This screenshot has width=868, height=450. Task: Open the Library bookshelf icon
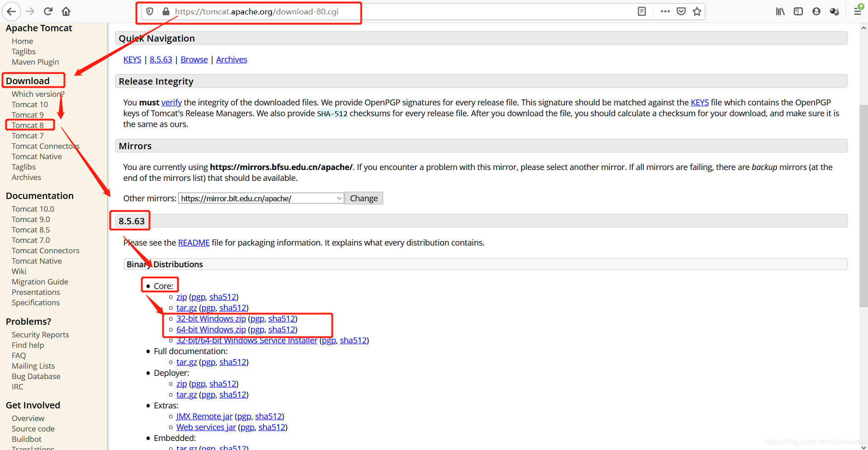click(780, 11)
